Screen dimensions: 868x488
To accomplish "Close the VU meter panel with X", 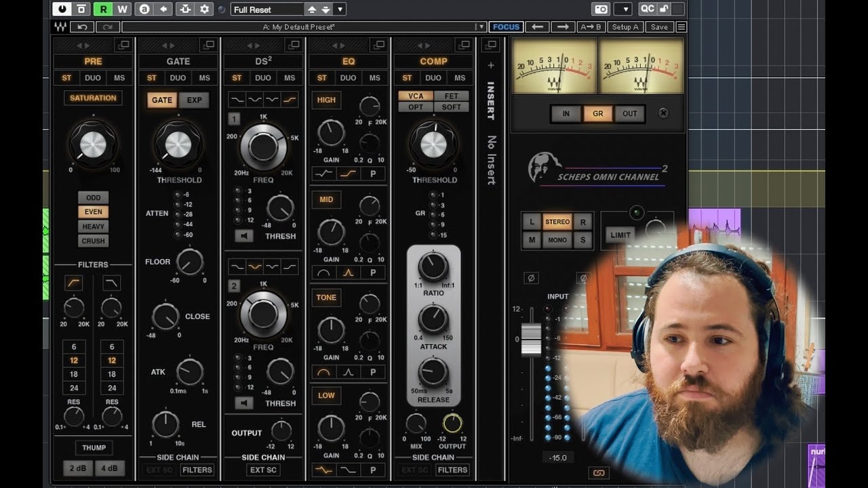I will (663, 113).
